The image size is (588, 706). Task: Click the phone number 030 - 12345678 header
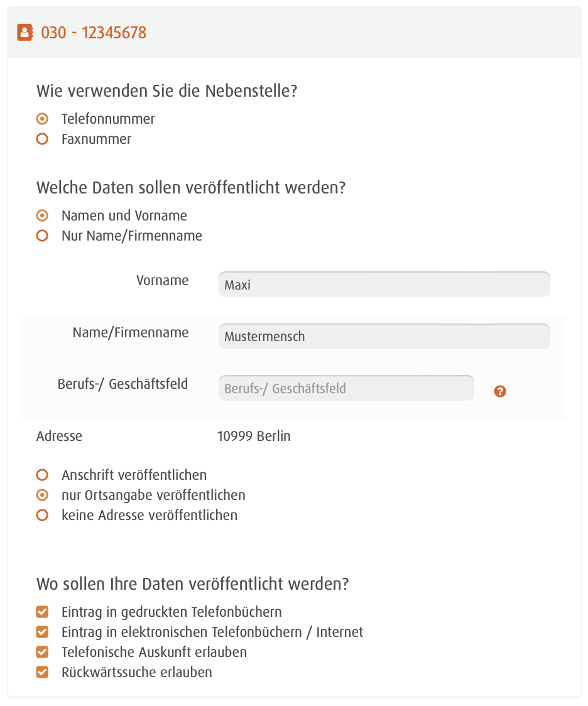tap(94, 33)
